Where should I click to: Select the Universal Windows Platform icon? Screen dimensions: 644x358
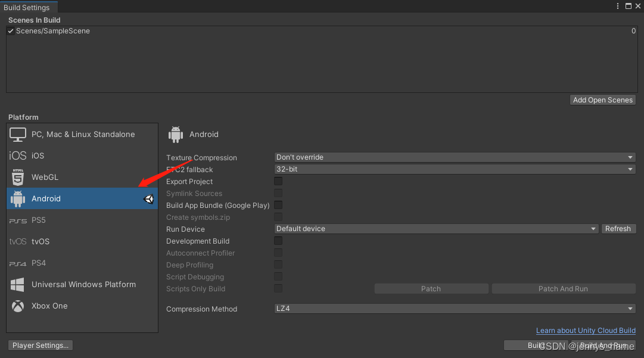click(17, 284)
